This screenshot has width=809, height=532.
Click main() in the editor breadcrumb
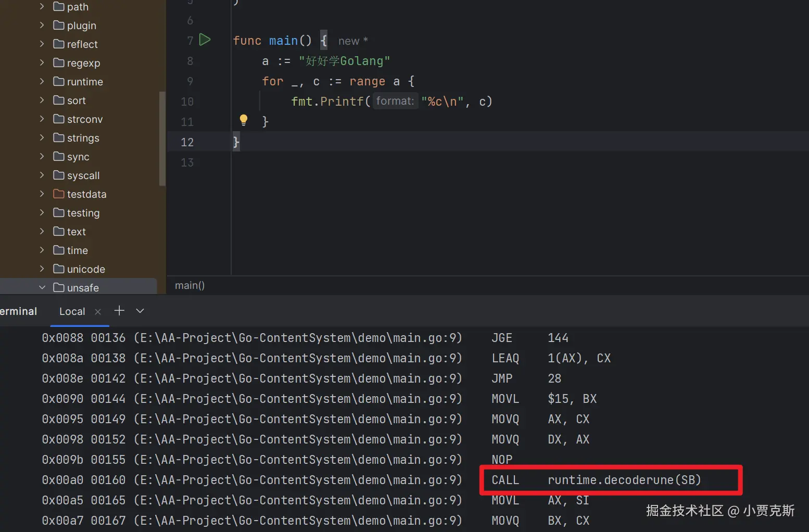coord(189,285)
